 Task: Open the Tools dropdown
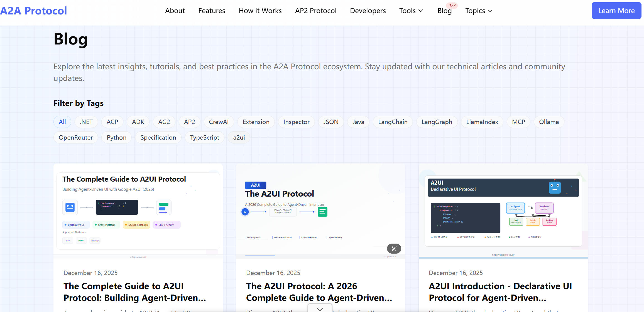[x=411, y=11]
